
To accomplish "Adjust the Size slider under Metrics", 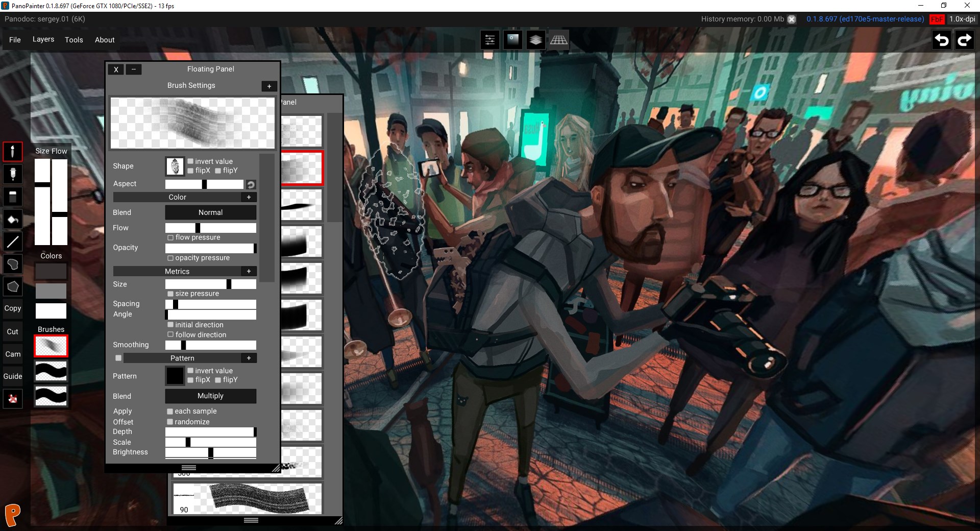I will click(210, 284).
